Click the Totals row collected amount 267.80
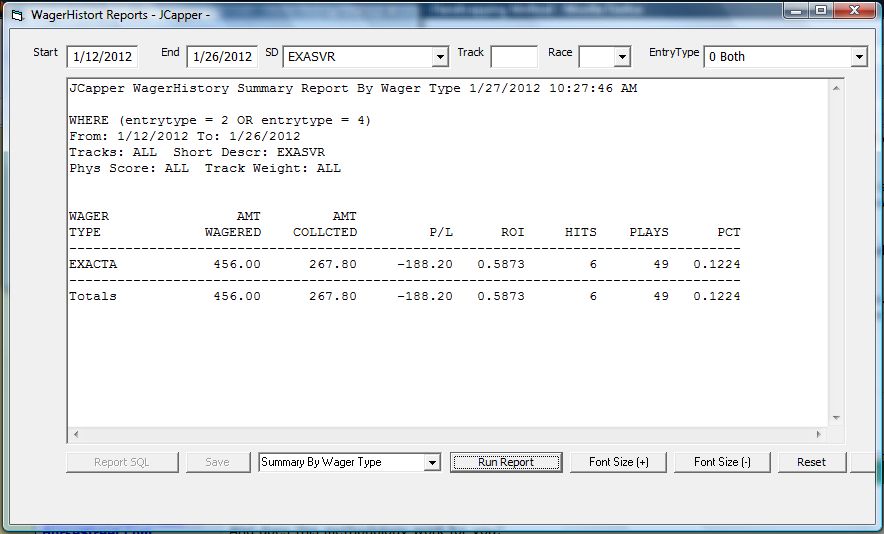 (x=333, y=296)
